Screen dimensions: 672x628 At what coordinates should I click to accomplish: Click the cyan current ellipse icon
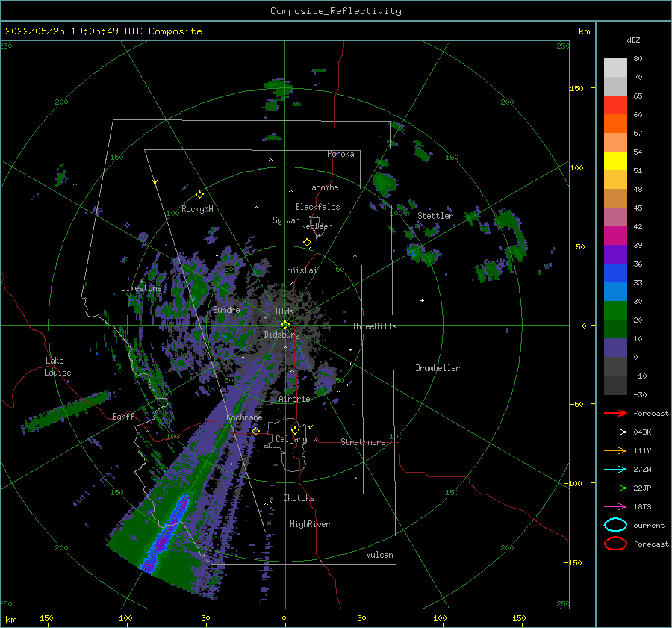pyautogui.click(x=615, y=525)
